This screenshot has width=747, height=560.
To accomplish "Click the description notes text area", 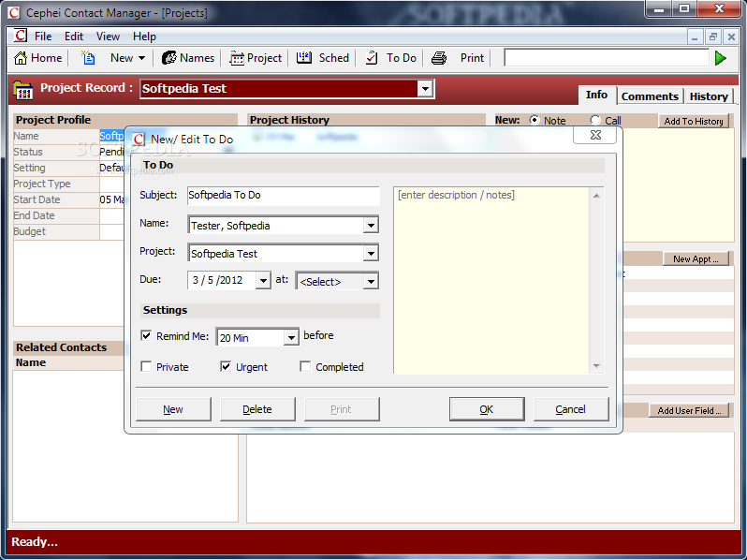I will pyautogui.click(x=491, y=280).
